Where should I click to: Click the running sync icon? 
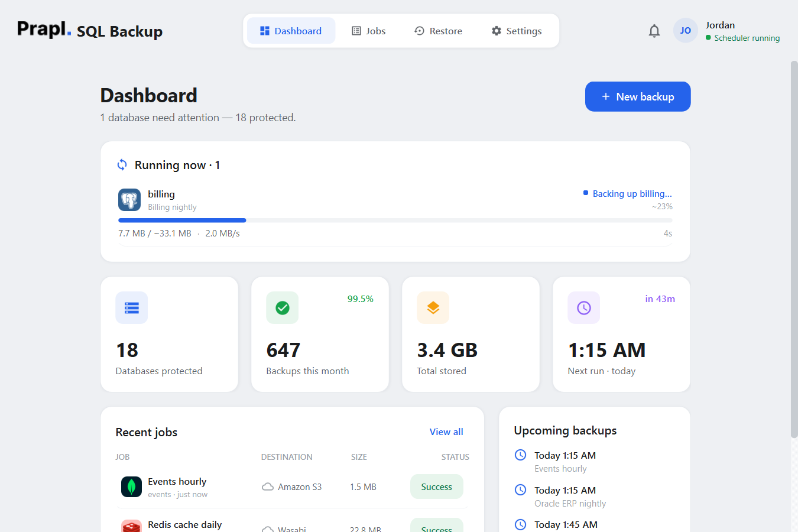tap(122, 165)
